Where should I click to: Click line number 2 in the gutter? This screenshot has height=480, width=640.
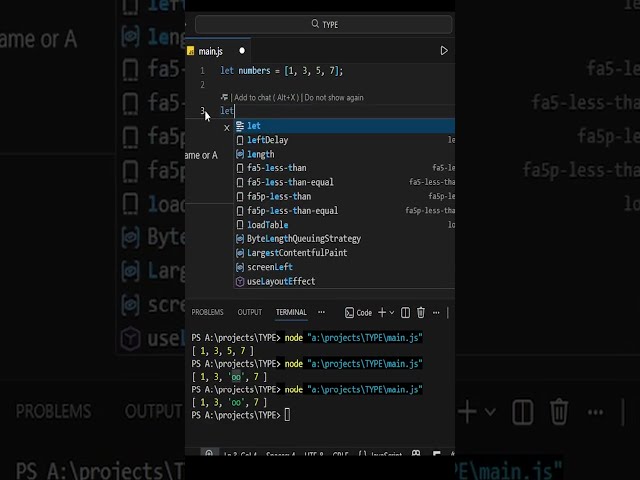pyautogui.click(x=202, y=85)
